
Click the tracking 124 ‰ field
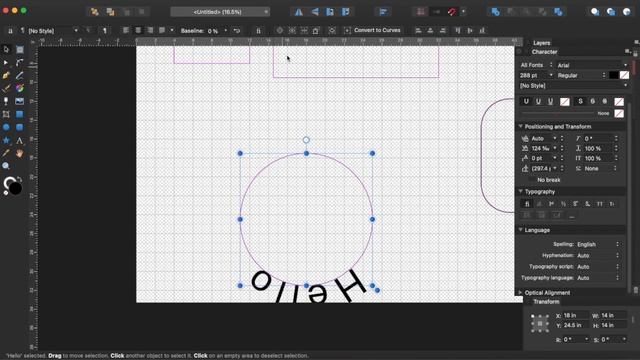[x=542, y=149]
